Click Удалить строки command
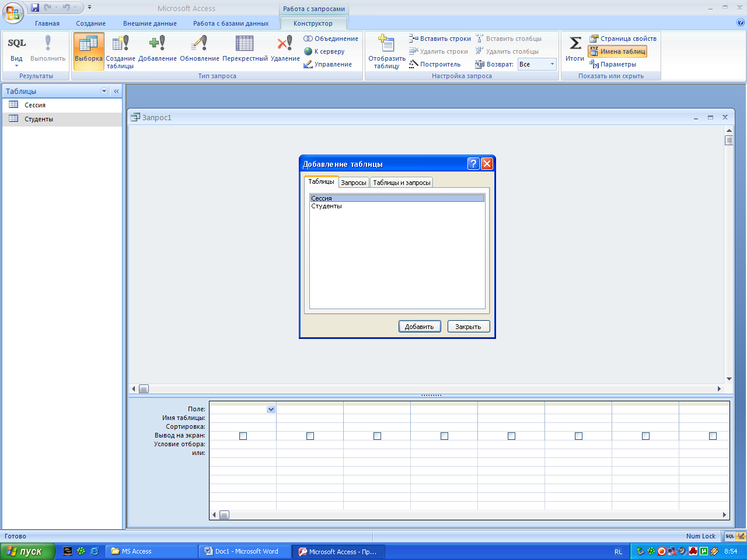 click(439, 51)
